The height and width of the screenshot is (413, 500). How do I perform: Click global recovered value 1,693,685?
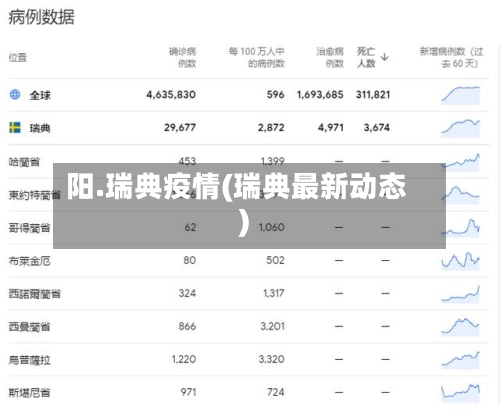tap(320, 95)
